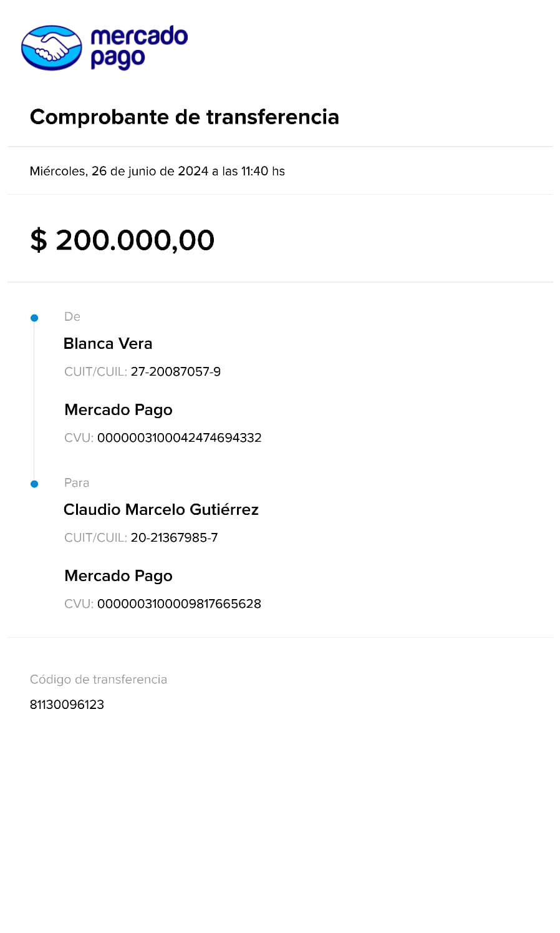Click the "De" sender label
This screenshot has height=933, width=560.
coord(72,317)
